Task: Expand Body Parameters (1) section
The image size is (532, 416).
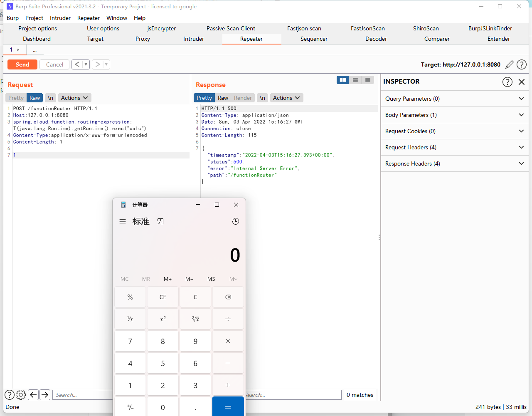Action: click(x=455, y=115)
